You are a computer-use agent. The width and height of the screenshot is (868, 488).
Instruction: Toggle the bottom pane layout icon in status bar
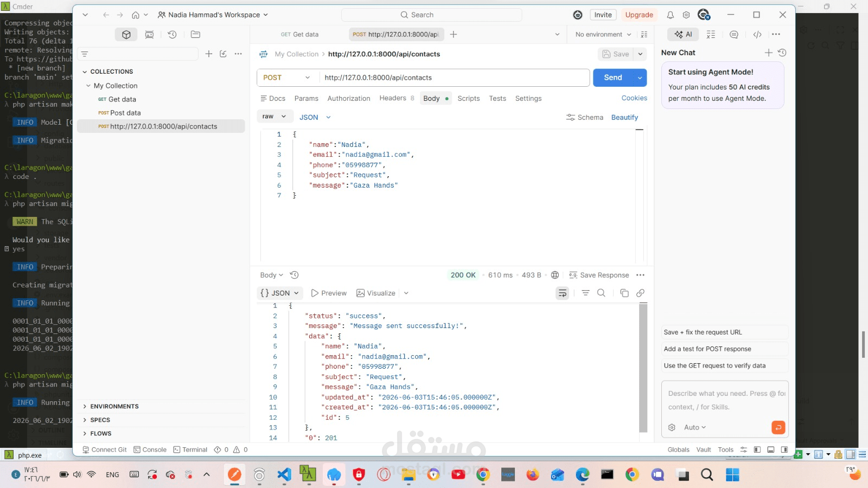[x=770, y=450]
